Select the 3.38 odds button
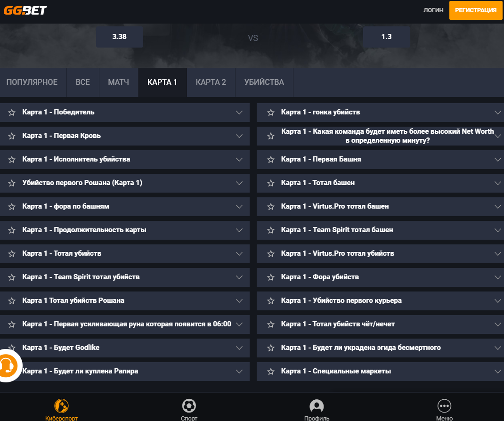Screen dimensions: 504x421 pos(119,37)
